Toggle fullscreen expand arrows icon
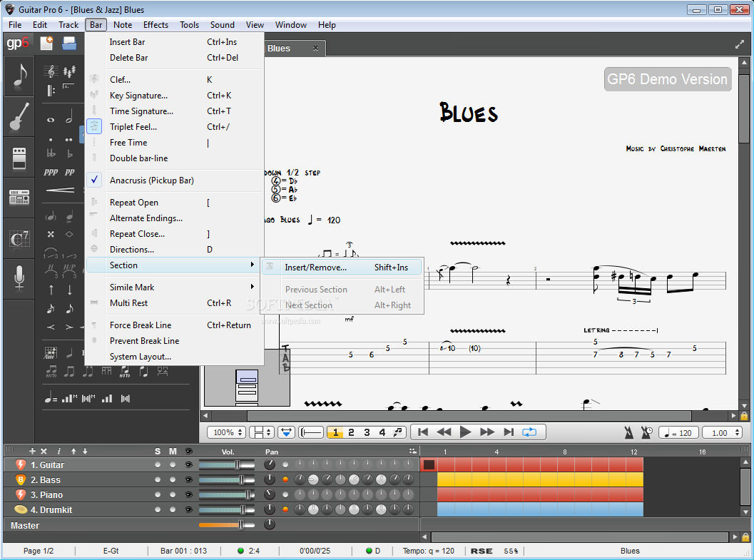The height and width of the screenshot is (560, 754). pos(740,45)
